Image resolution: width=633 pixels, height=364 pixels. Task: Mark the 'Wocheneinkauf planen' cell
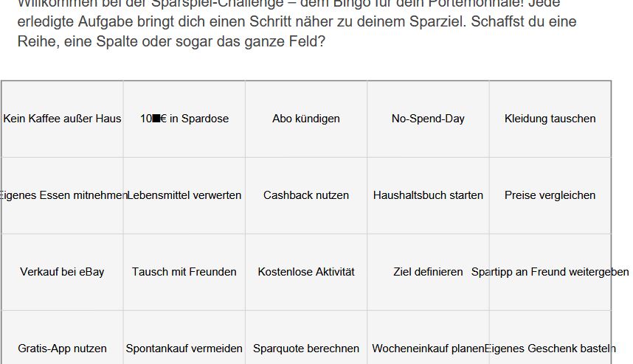(x=428, y=337)
